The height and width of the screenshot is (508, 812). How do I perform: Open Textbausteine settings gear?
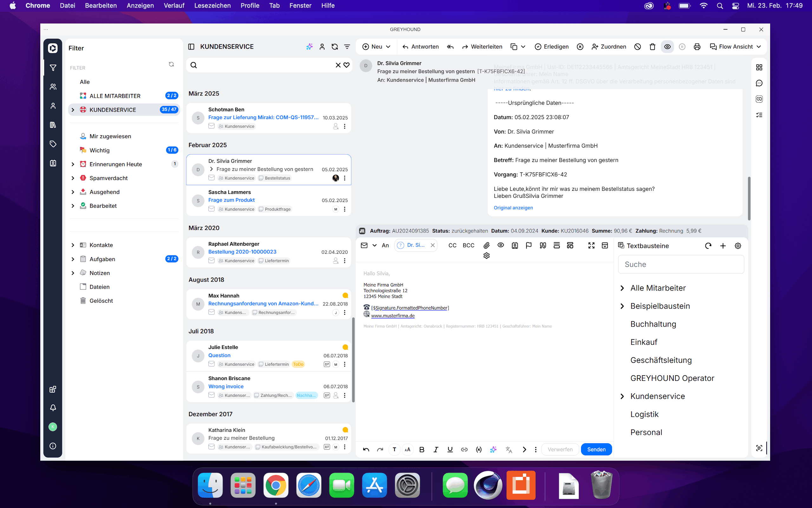point(738,246)
